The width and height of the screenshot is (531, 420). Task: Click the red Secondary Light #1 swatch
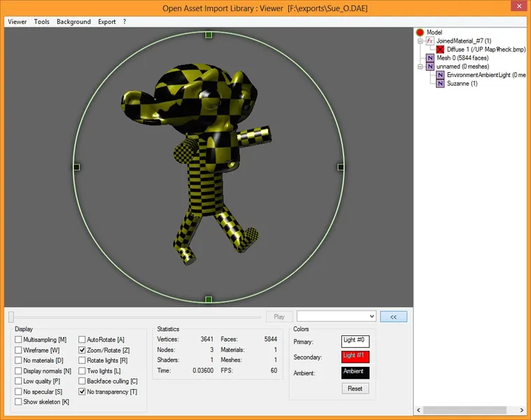(x=355, y=357)
